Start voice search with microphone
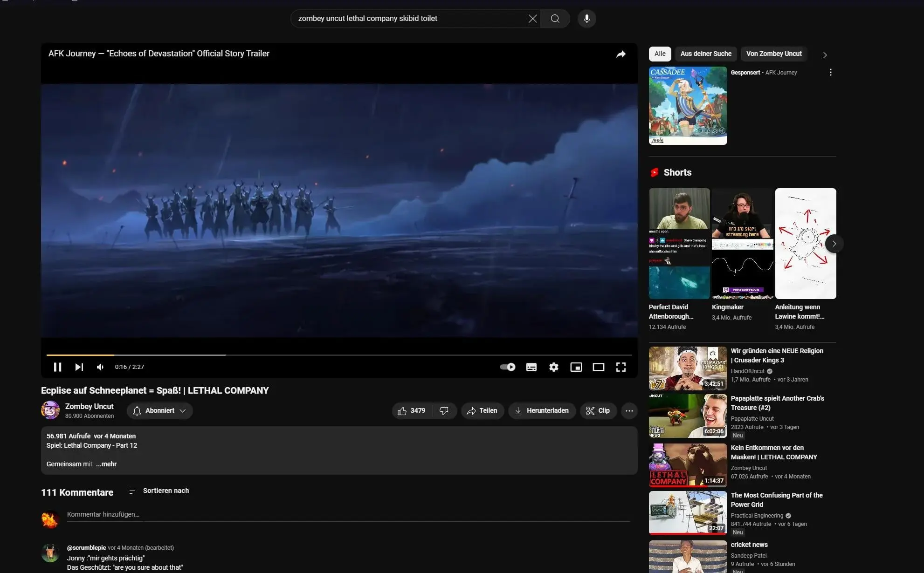The width and height of the screenshot is (924, 573). click(x=586, y=19)
